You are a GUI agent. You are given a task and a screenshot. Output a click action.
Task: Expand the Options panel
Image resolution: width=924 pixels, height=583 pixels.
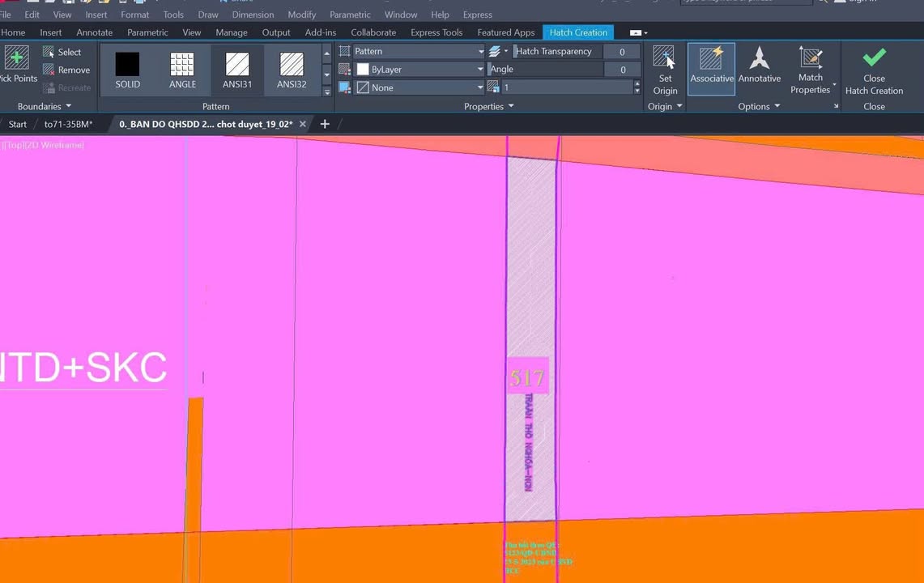(759, 106)
